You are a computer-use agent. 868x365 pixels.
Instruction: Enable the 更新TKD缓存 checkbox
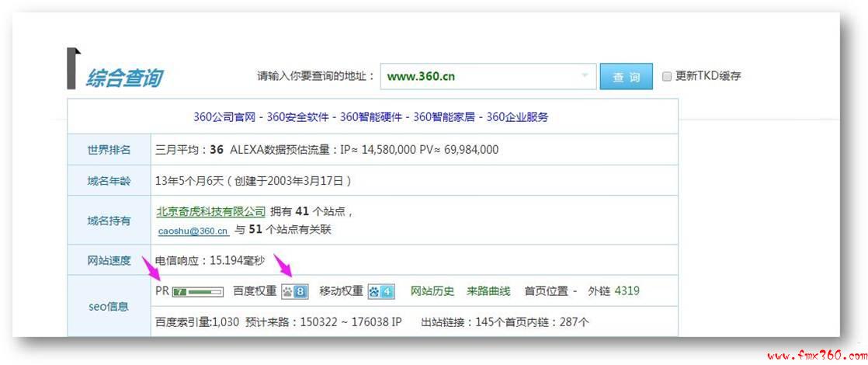(x=666, y=76)
